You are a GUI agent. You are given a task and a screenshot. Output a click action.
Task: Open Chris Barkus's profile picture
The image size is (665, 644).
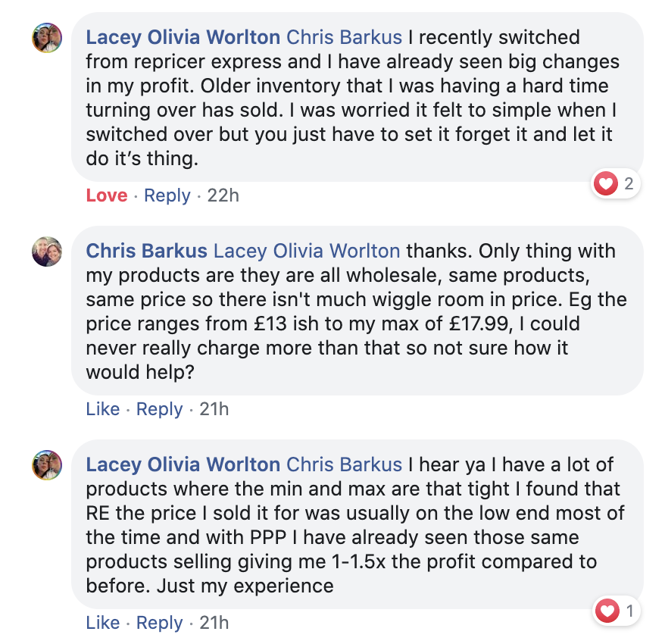47,252
